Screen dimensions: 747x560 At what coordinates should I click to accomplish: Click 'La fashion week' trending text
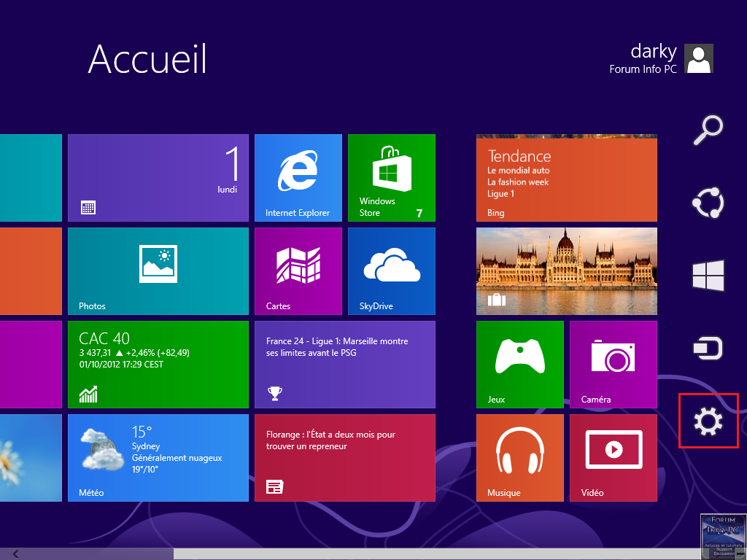coord(518,182)
